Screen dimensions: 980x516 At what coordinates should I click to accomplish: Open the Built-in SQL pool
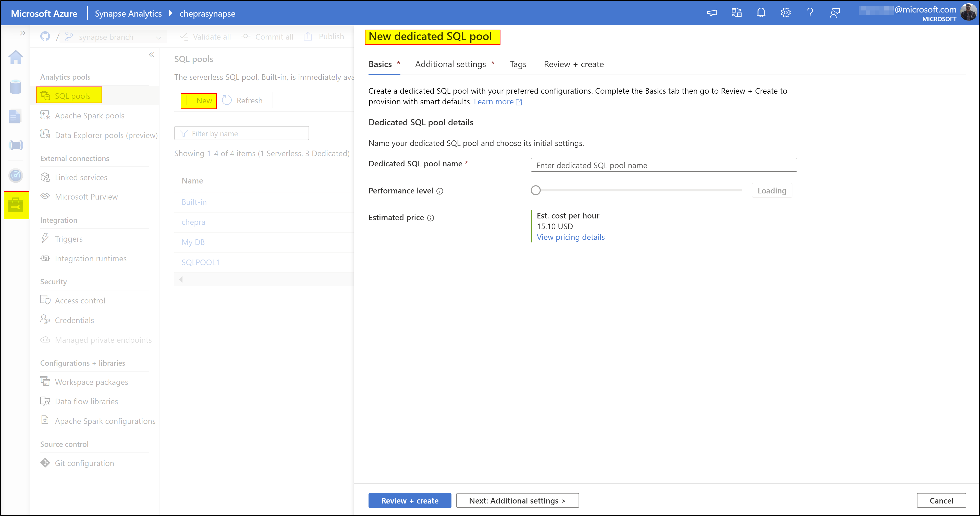(x=194, y=202)
